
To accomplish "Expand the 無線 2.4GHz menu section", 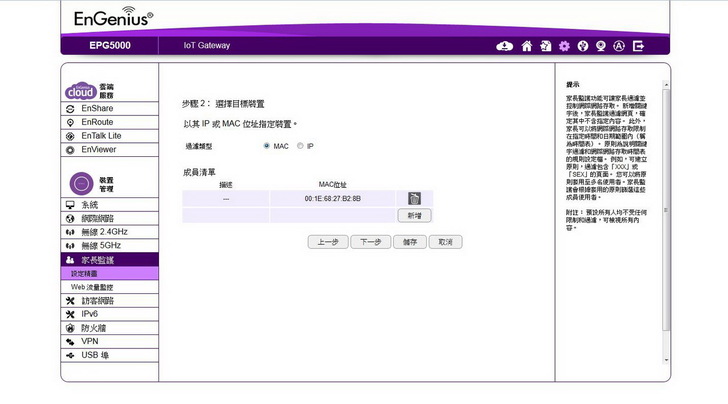I will pos(104,231).
